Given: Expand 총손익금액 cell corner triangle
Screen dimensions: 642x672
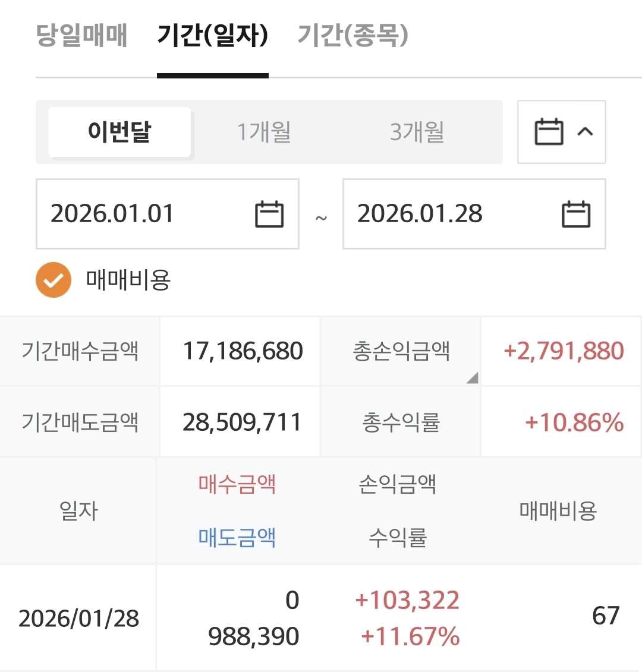Looking at the screenshot, I should (x=473, y=378).
